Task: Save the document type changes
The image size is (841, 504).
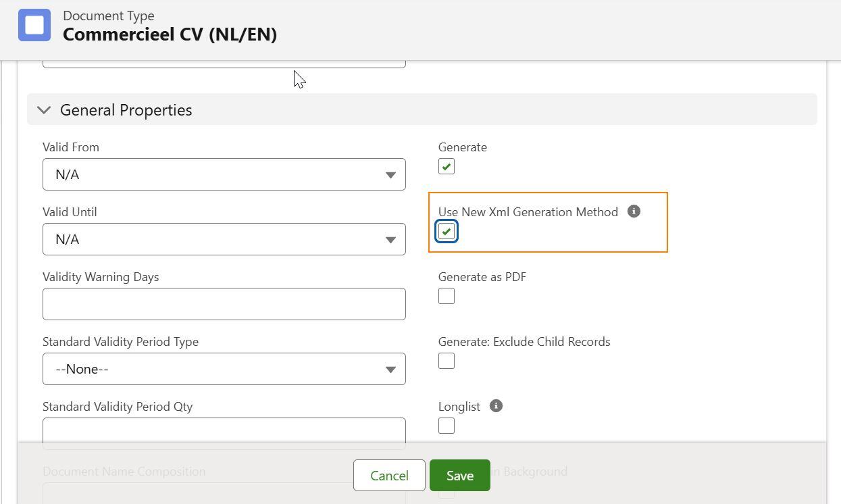Action: [459, 476]
